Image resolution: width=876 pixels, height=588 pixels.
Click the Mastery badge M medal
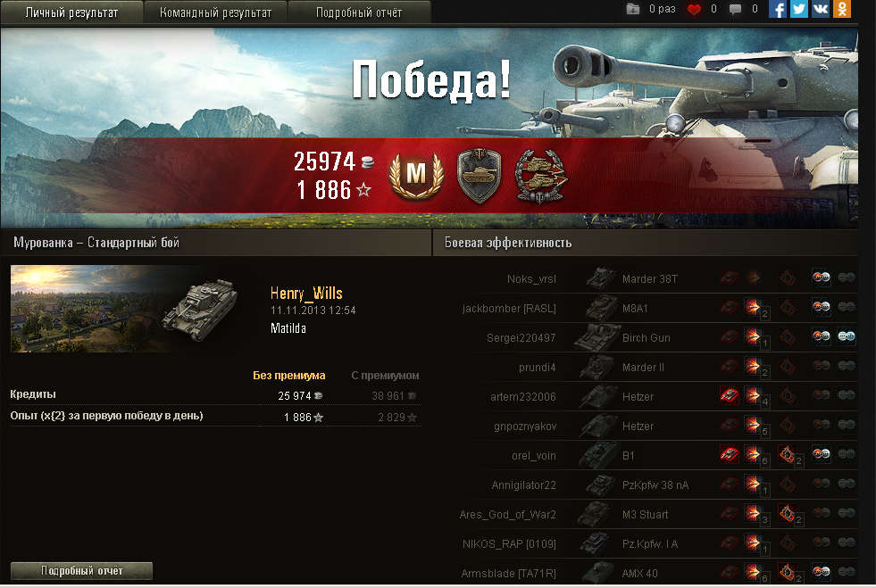point(416,174)
